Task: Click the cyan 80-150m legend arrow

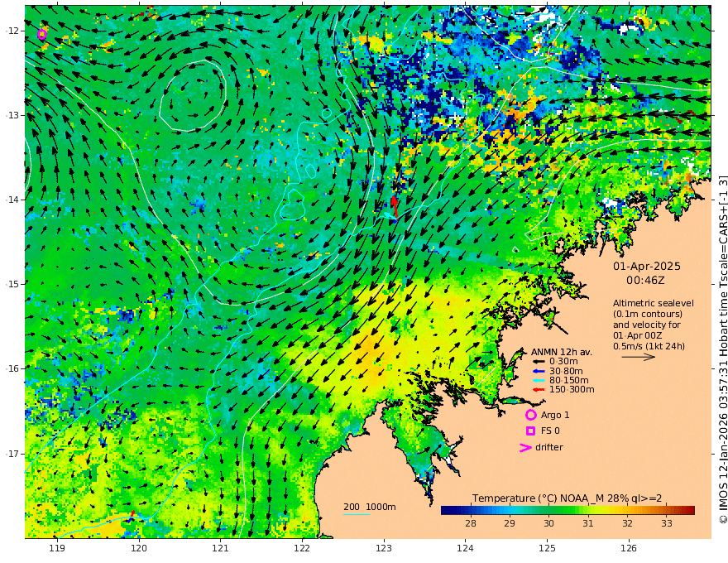Action: click(x=538, y=381)
